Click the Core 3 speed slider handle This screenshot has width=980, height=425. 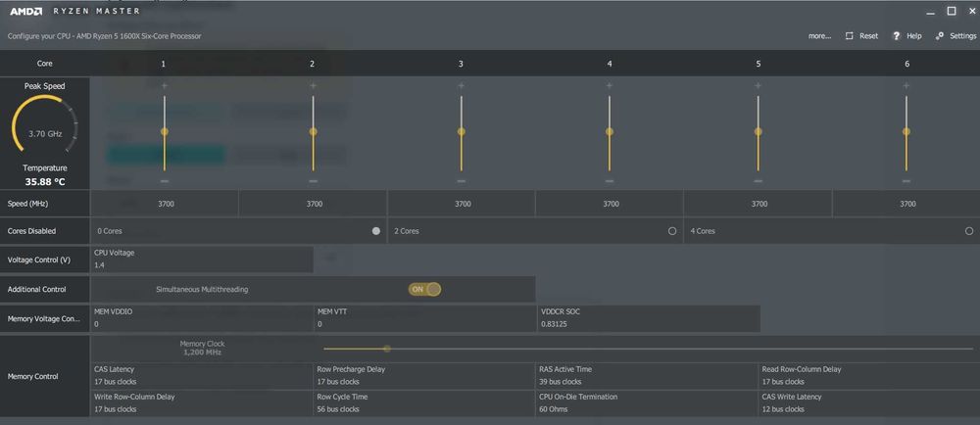[x=462, y=131]
